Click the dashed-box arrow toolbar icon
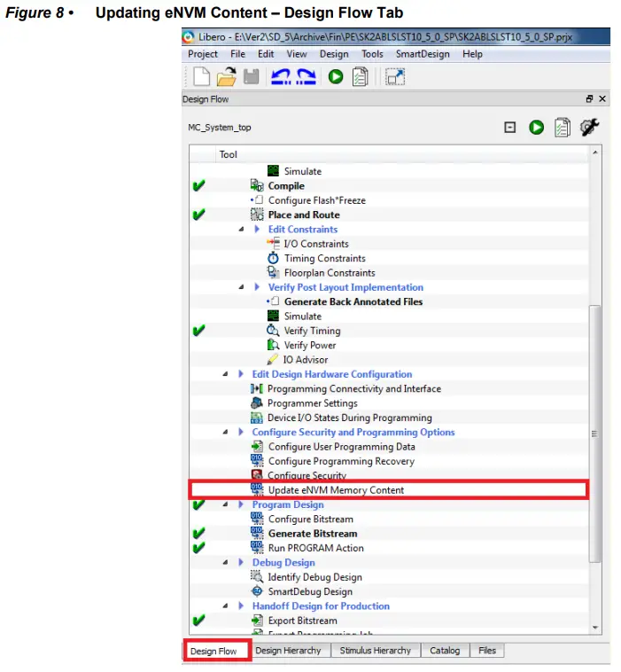This screenshot has height=672, width=621. 395,77
